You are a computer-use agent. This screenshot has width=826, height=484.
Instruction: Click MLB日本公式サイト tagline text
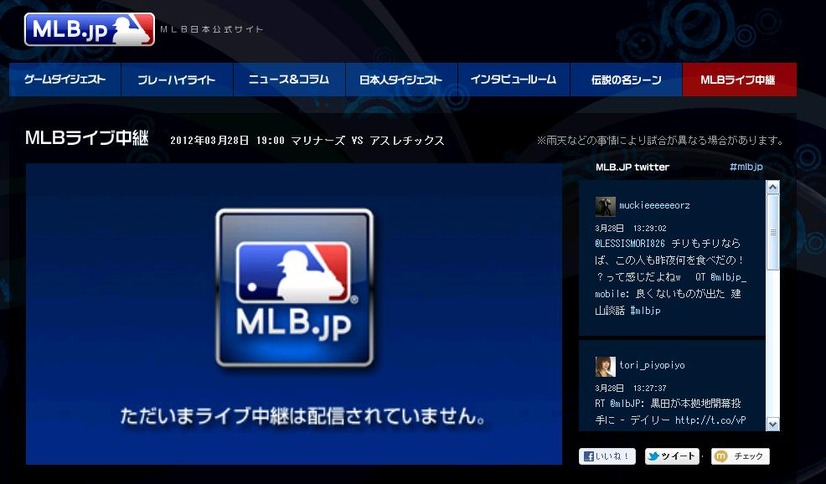(211, 29)
